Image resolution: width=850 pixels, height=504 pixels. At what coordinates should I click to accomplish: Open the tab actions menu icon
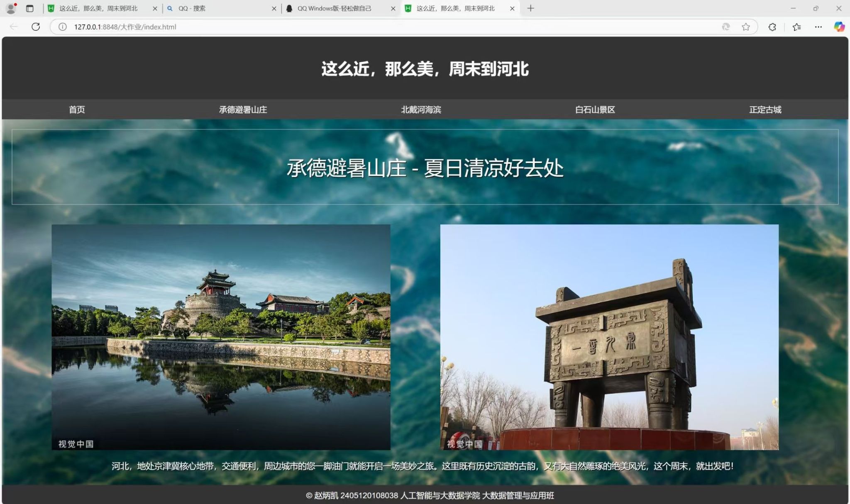[x=29, y=8]
